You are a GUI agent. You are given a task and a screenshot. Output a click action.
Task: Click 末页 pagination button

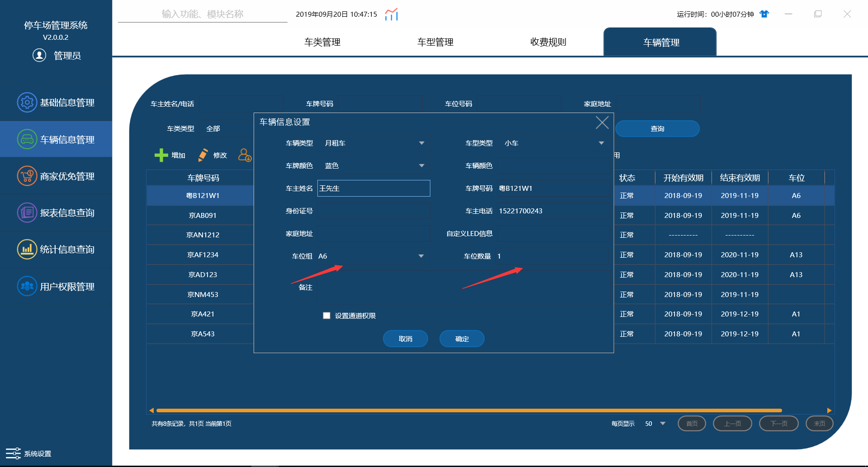pyautogui.click(x=820, y=424)
